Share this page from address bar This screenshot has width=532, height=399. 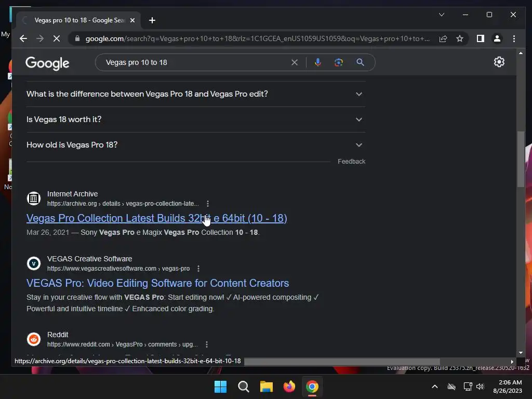[443, 38]
